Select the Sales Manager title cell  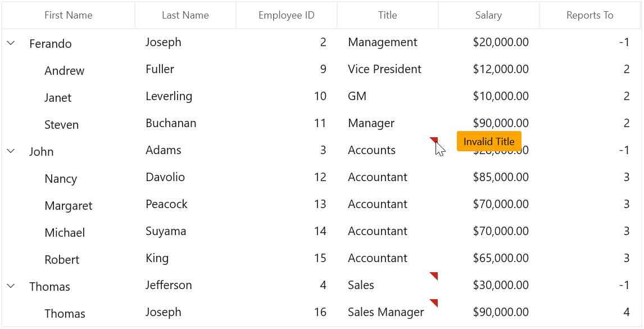point(388,313)
